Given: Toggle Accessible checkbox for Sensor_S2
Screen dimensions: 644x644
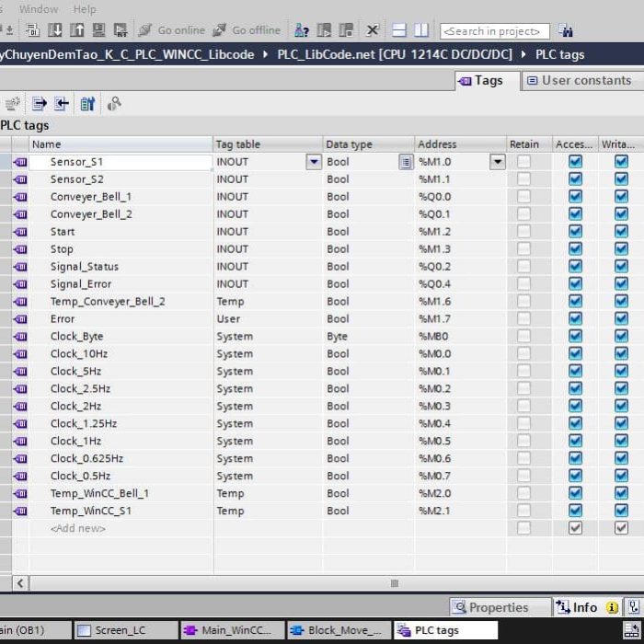Looking at the screenshot, I should 575,179.
